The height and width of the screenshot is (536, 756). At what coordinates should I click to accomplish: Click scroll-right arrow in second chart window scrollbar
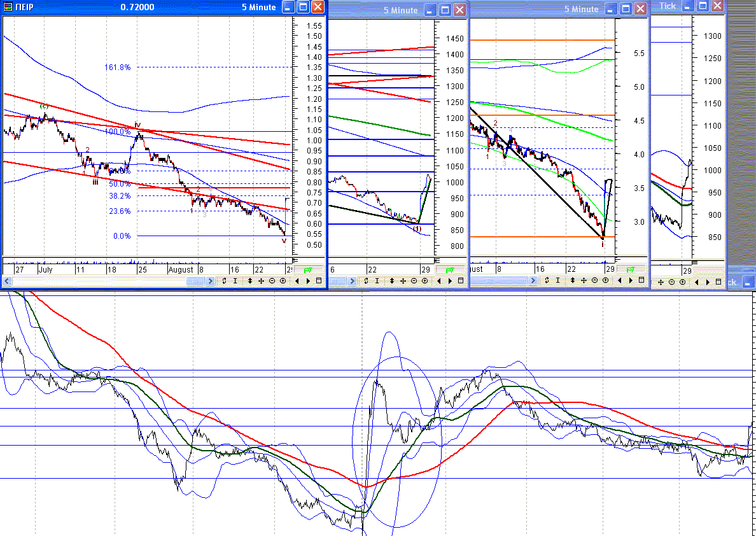point(352,281)
